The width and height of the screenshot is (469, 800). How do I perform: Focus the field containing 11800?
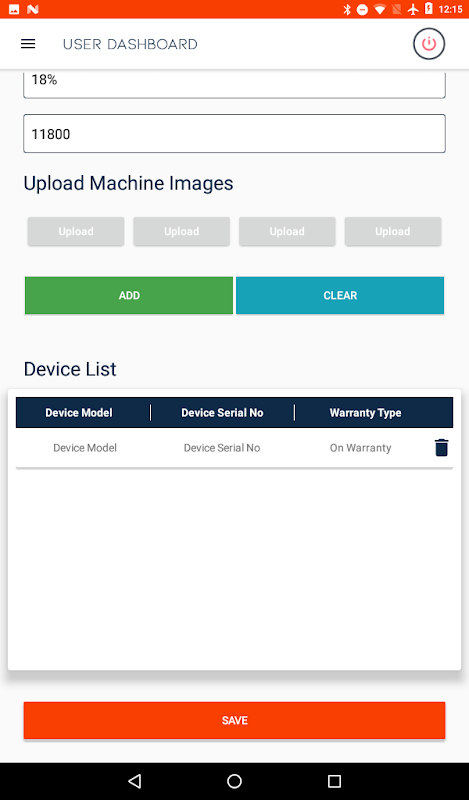[234, 134]
